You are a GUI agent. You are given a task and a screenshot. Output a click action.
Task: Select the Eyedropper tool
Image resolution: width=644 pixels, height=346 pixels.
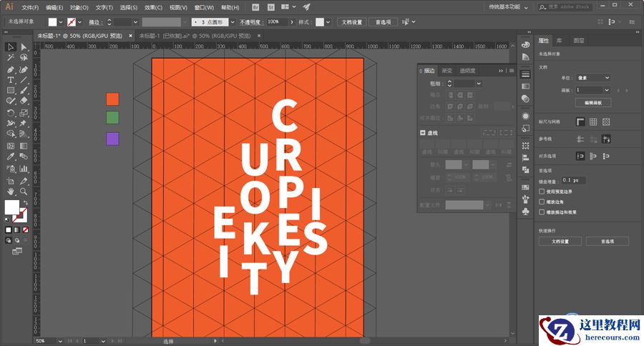pos(11,157)
